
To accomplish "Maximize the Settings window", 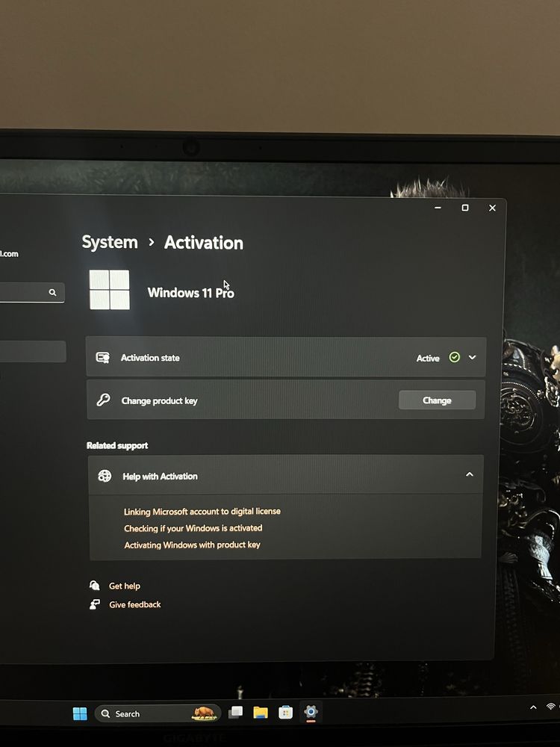I will (x=465, y=208).
